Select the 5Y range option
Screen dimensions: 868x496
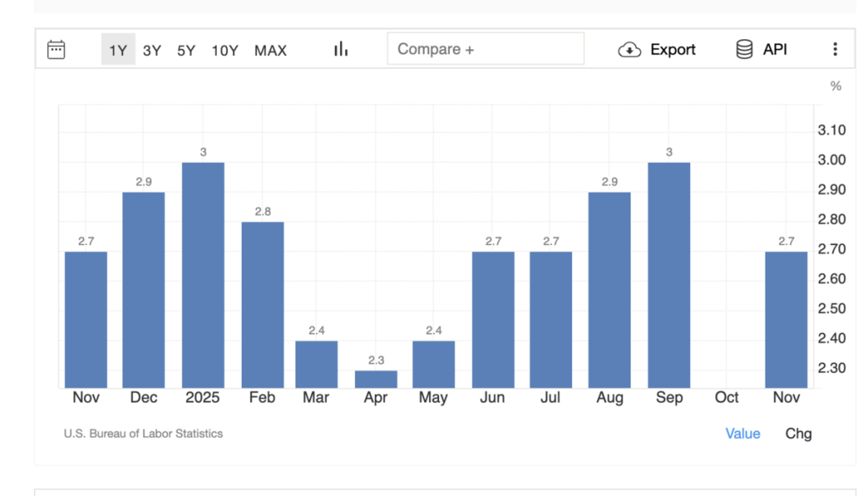[x=186, y=50]
